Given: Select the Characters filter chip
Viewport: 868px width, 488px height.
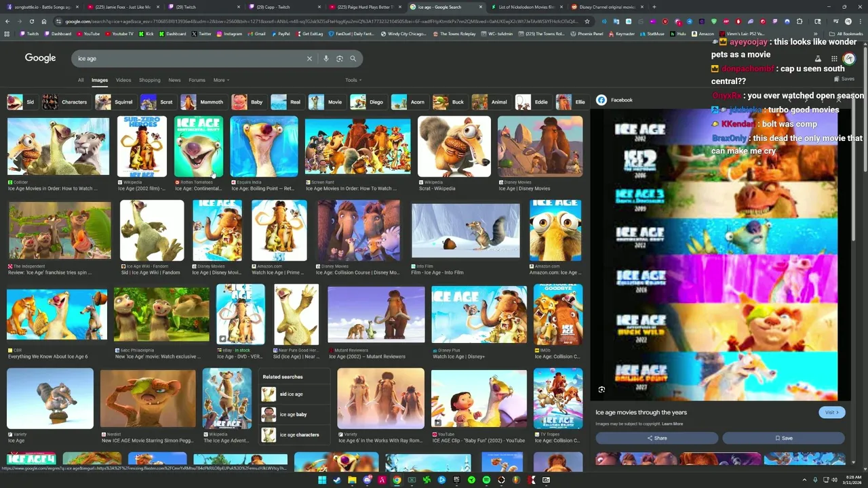Looking at the screenshot, I should (65, 102).
